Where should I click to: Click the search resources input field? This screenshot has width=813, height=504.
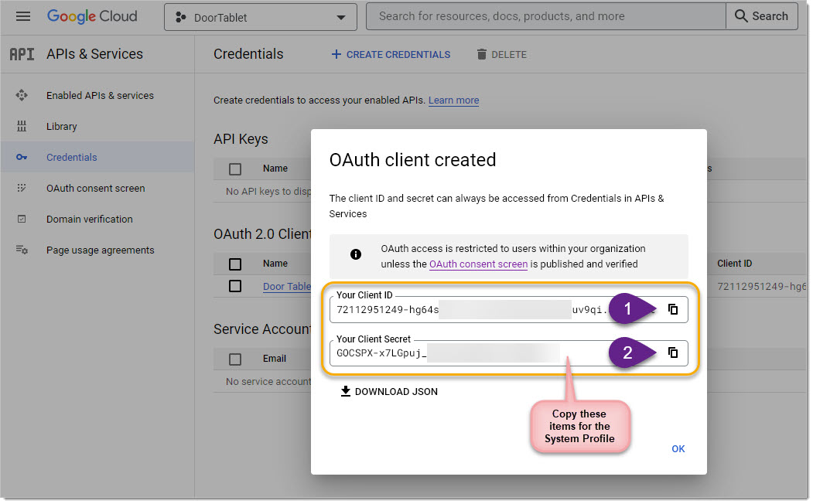pos(545,16)
